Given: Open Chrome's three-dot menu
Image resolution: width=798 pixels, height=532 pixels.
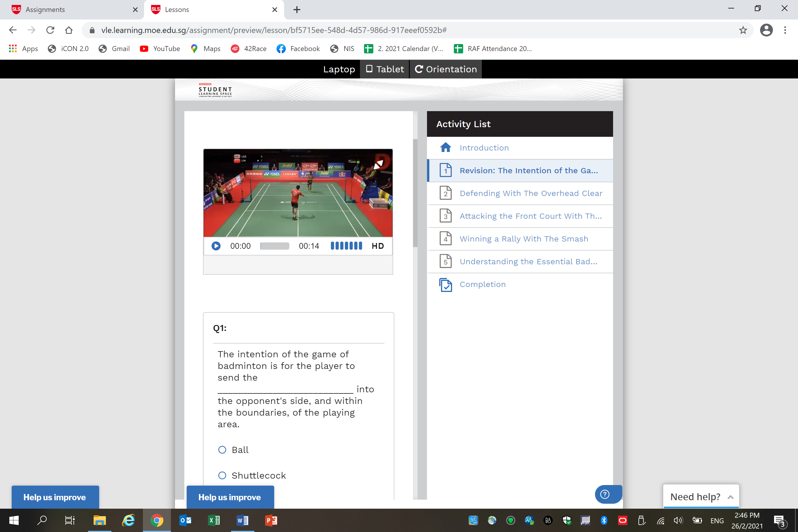Looking at the screenshot, I should pos(785,30).
